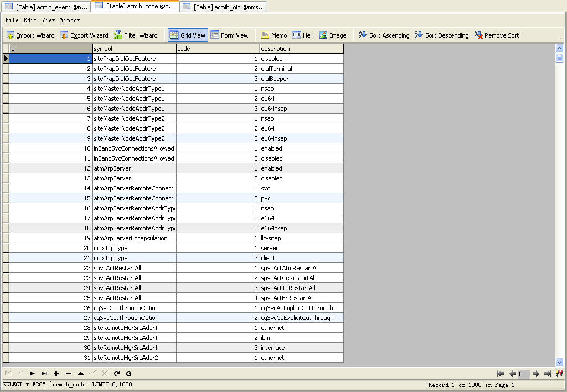Open the record limit settings icon
Screen dimensions: 567x392
559,374
